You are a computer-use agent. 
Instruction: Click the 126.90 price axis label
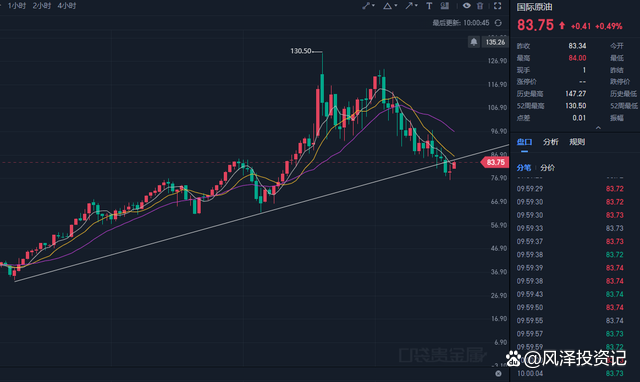coord(497,61)
